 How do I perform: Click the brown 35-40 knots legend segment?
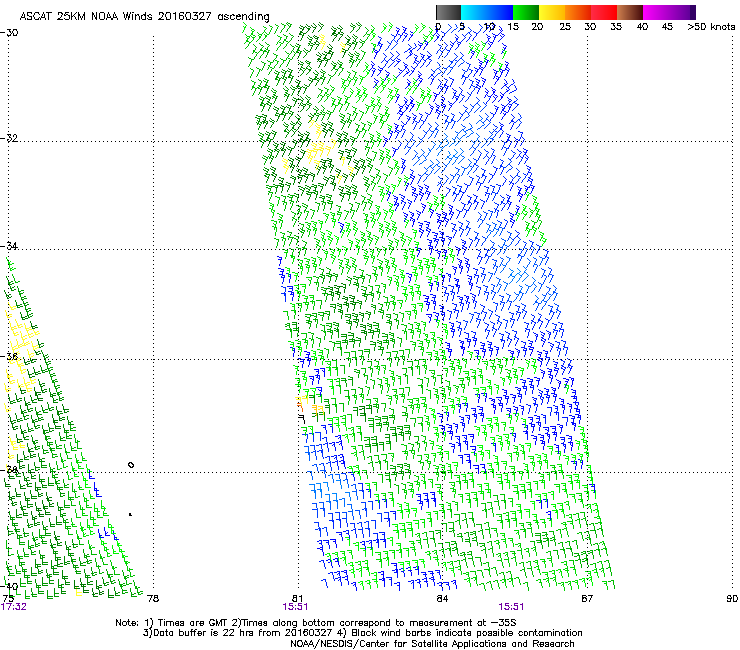[x=630, y=12]
